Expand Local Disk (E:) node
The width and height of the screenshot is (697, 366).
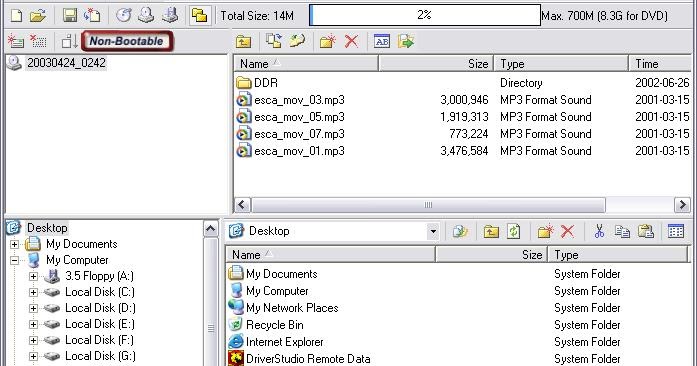click(x=33, y=324)
